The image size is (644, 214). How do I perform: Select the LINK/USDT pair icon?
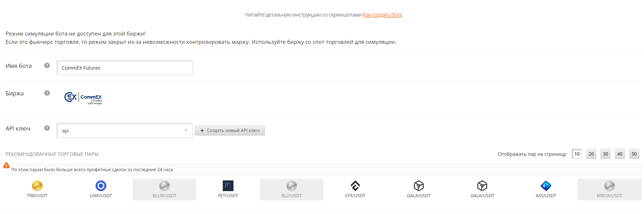(x=101, y=186)
